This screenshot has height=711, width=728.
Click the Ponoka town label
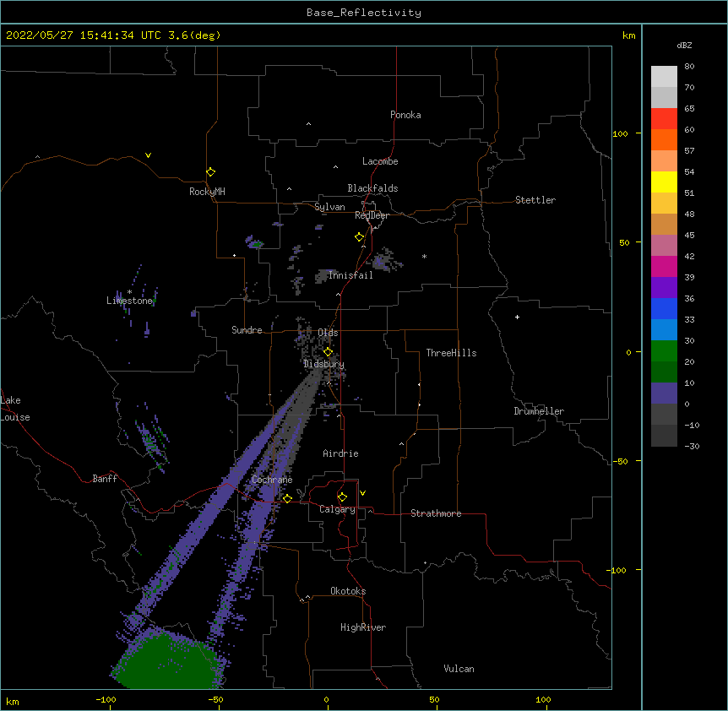click(x=405, y=115)
